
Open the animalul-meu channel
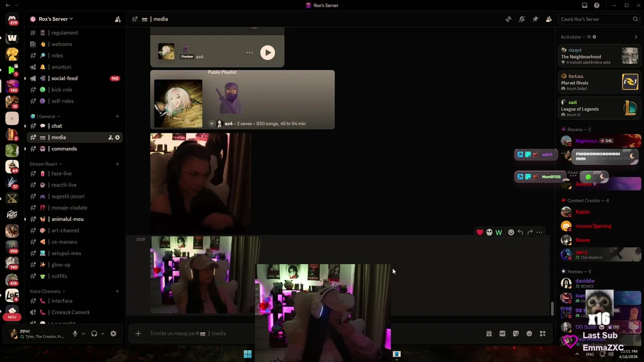pos(74,219)
